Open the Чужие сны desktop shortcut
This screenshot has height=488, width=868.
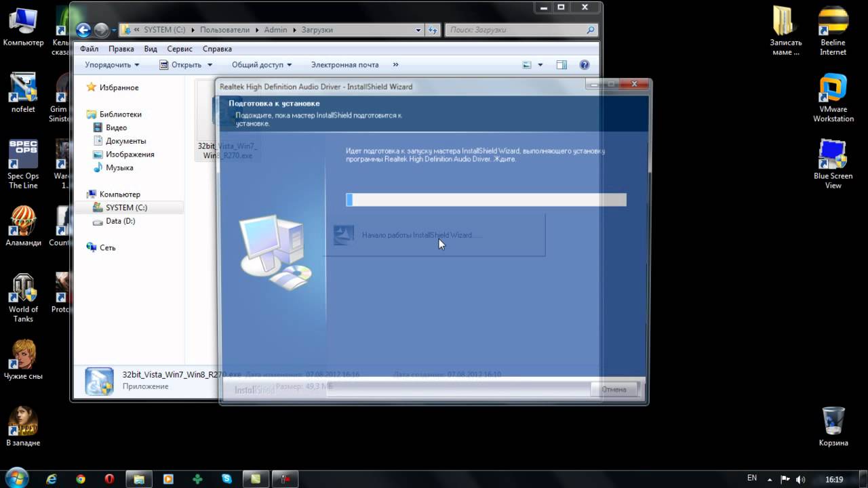coord(23,359)
